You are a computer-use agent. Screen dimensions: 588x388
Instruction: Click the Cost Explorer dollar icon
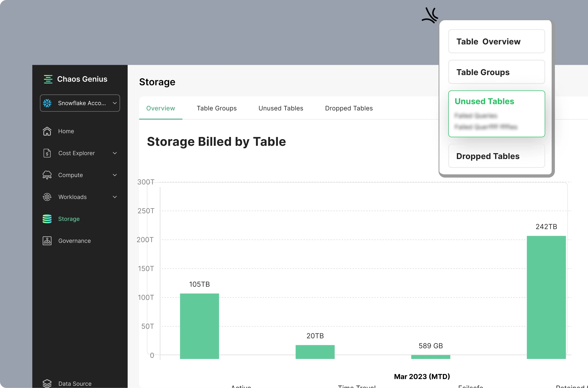47,153
